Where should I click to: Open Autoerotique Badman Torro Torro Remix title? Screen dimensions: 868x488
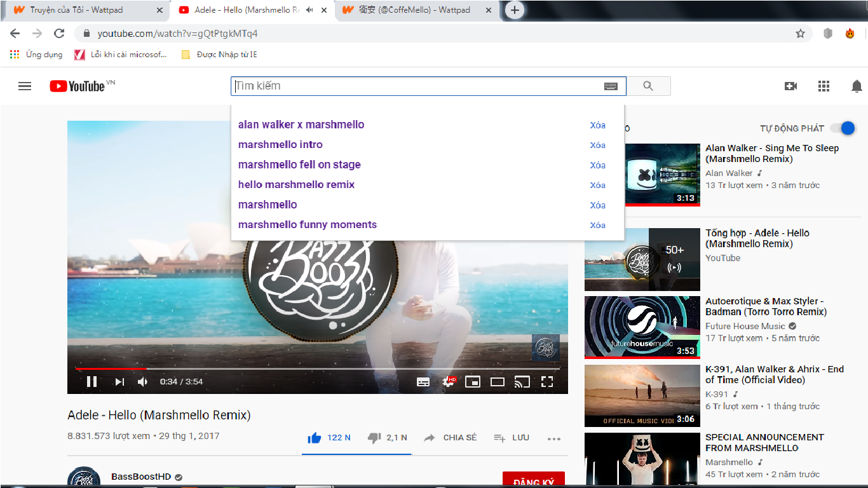766,306
